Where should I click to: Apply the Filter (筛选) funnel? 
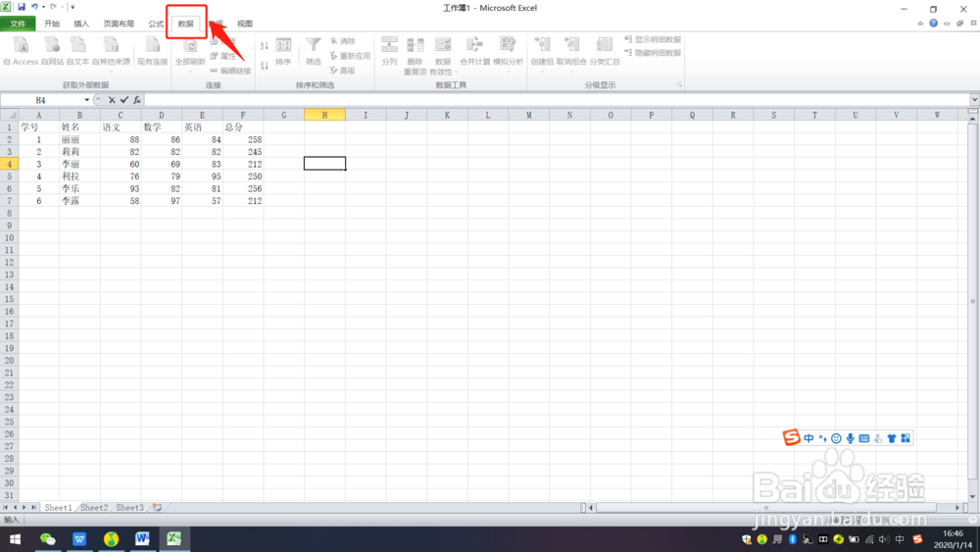tap(314, 51)
